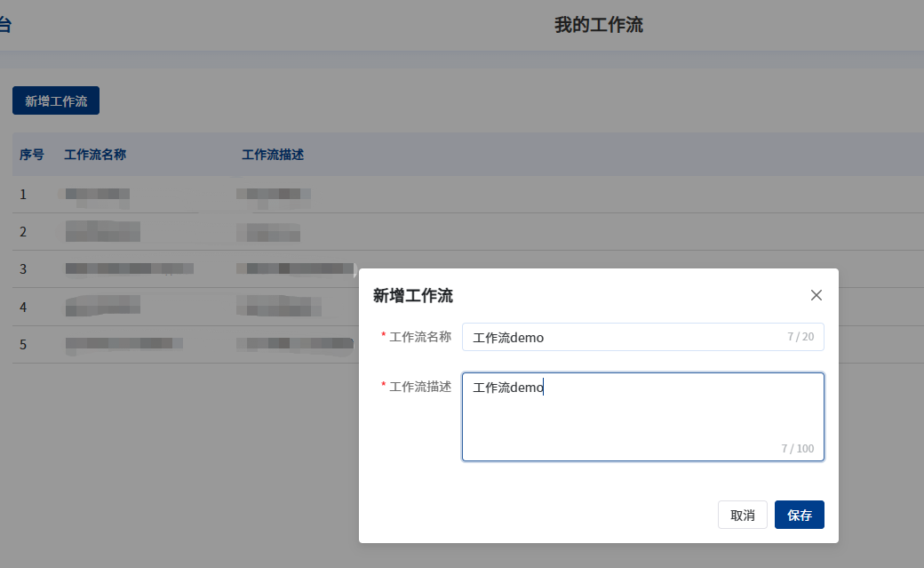Click the 新增工作流 dialog title text
Image resolution: width=924 pixels, height=568 pixels.
(413, 296)
